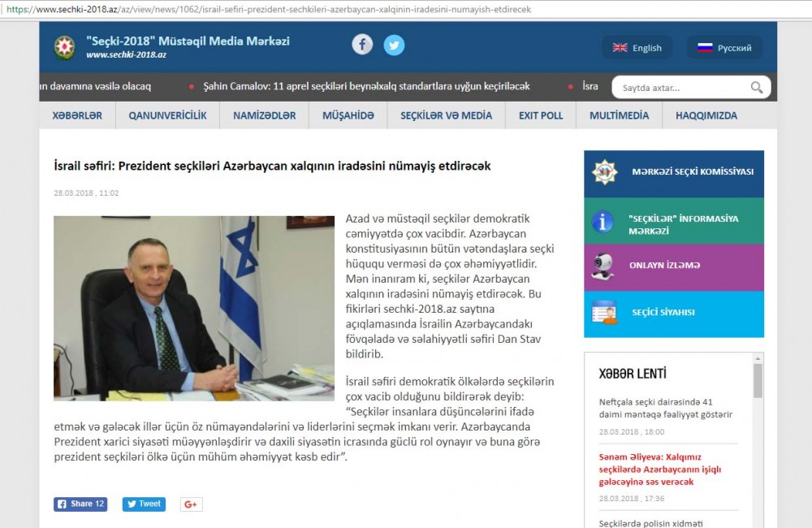Share the article via Google Plus button
This screenshot has height=528, width=812.
pyautogui.click(x=191, y=504)
